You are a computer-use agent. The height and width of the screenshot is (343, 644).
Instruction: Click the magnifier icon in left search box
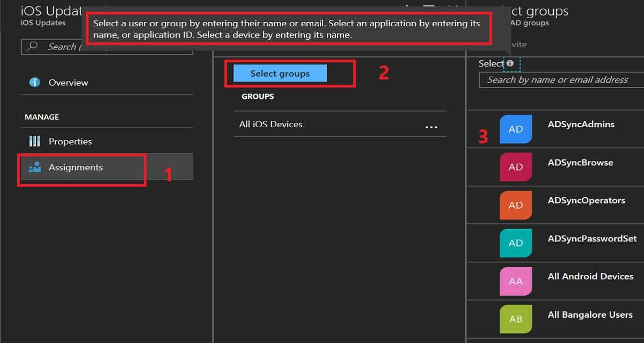click(x=32, y=46)
